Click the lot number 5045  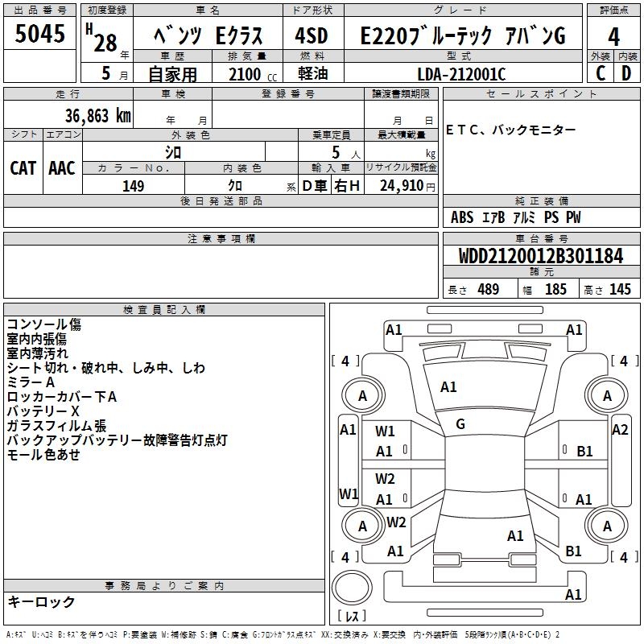coord(39,33)
